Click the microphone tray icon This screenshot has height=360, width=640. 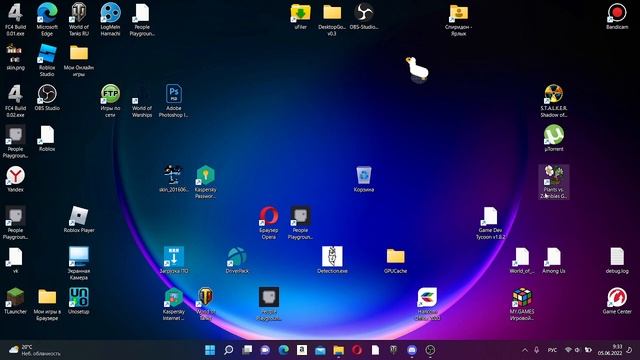click(537, 350)
